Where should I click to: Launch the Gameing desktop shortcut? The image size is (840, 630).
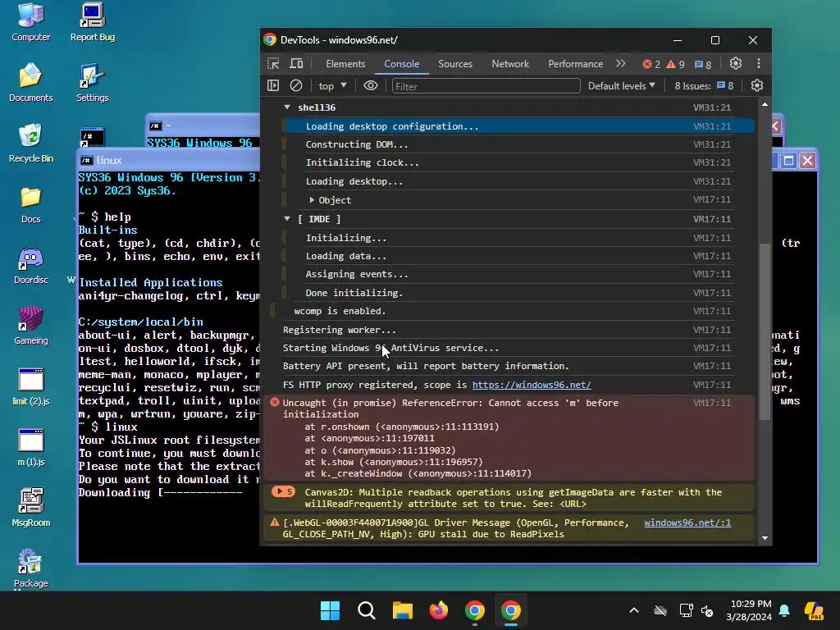click(x=30, y=326)
